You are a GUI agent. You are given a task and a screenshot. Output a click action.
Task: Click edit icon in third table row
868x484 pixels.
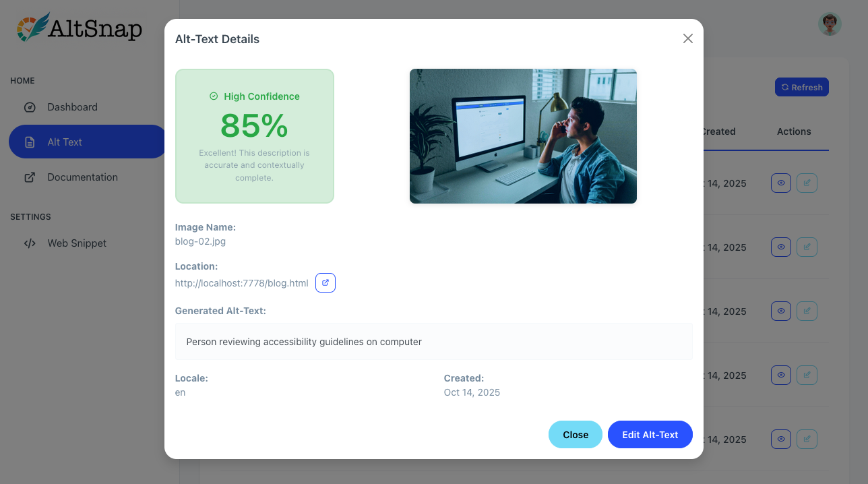tap(807, 311)
